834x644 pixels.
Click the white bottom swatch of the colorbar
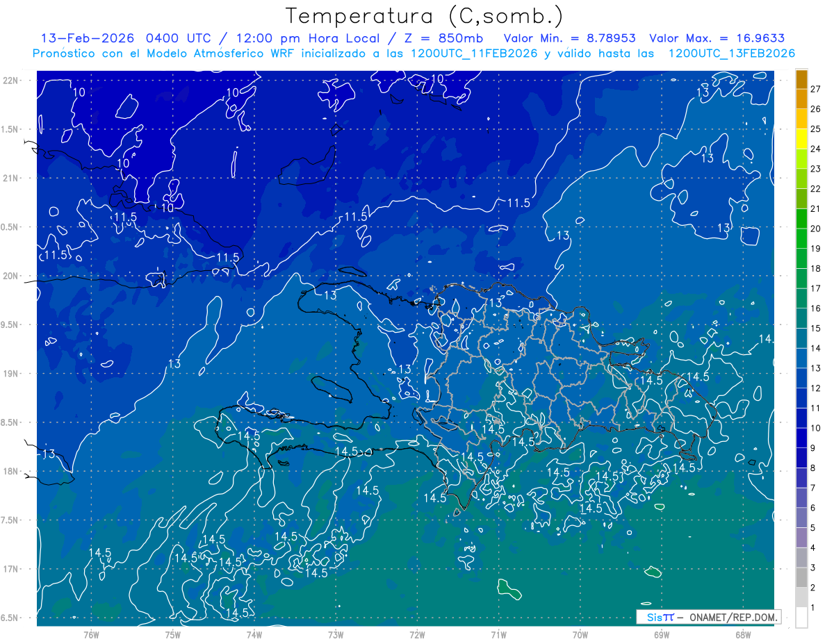[x=801, y=618]
